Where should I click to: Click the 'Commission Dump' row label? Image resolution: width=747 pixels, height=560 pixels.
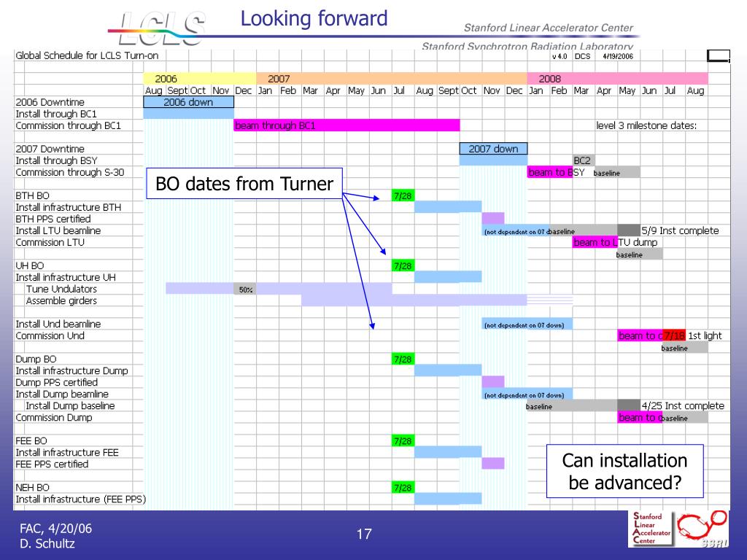point(54,417)
